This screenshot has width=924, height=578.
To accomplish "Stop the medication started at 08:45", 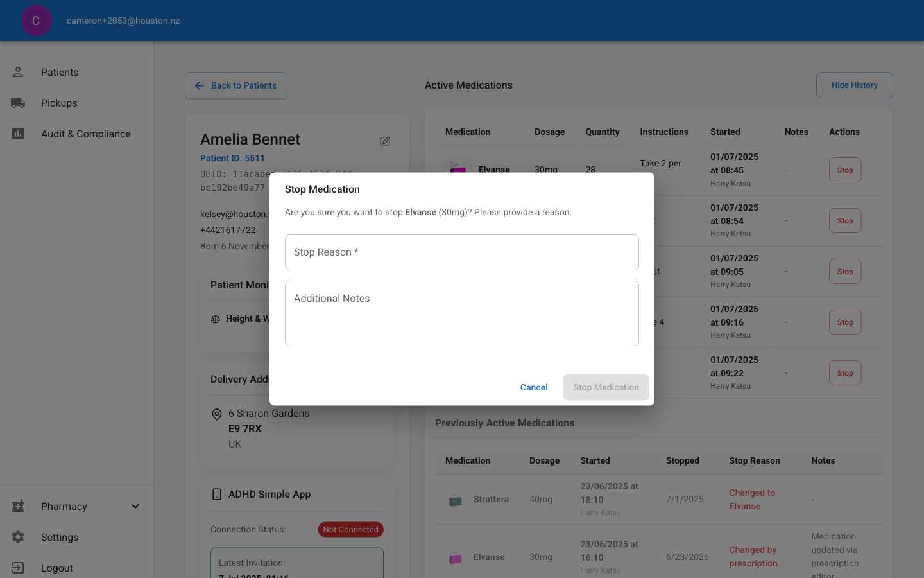I will pos(845,170).
